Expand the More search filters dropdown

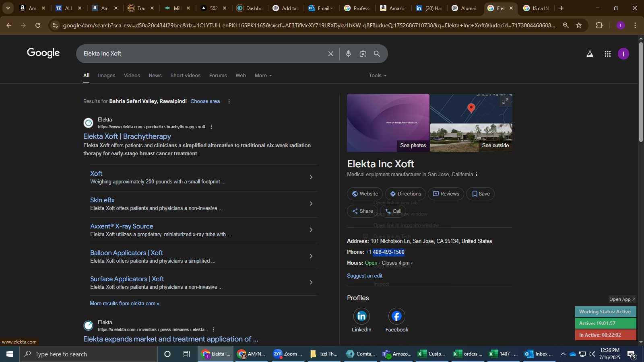[263, 76]
